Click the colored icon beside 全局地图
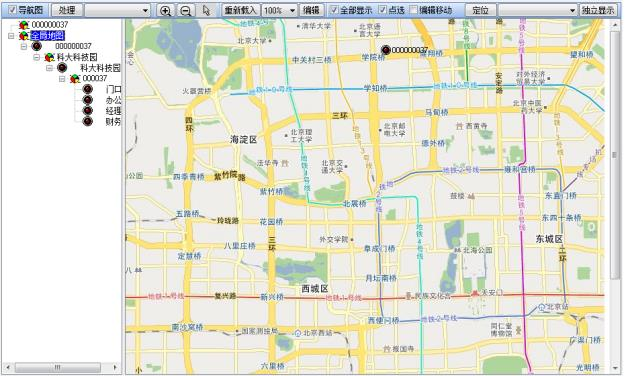Image resolution: width=628 pixels, height=376 pixels. pos(24,36)
